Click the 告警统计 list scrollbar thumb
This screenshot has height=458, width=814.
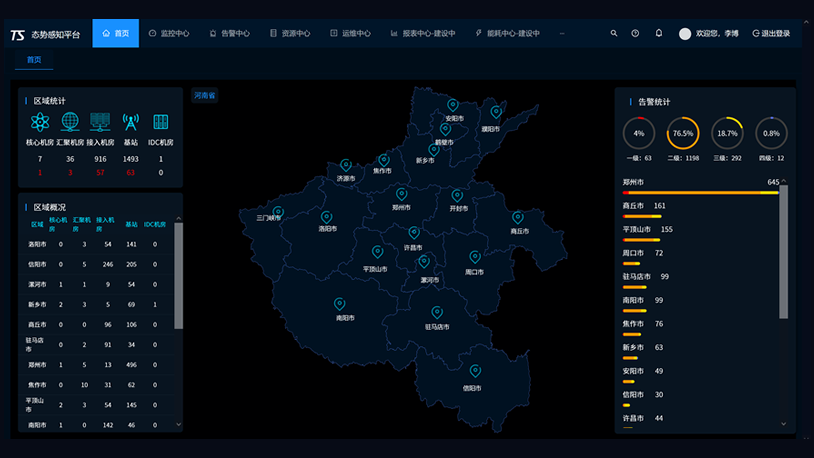pyautogui.click(x=783, y=250)
